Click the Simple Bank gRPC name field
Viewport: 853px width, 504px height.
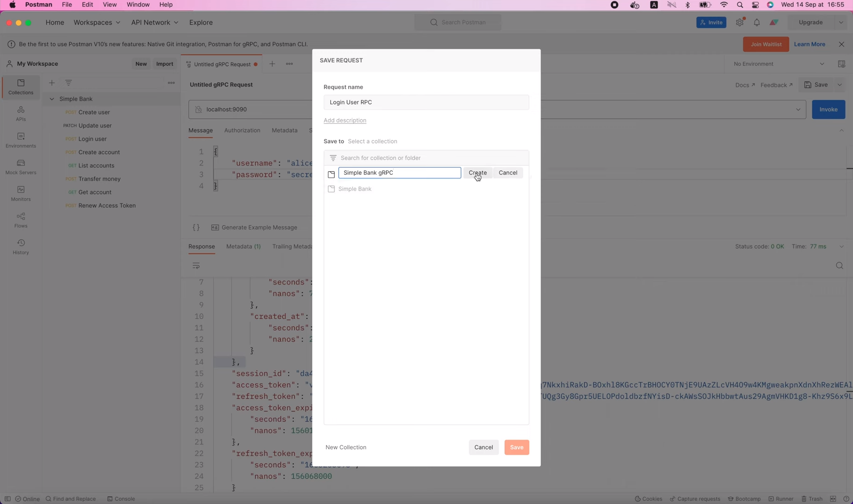pyautogui.click(x=400, y=173)
